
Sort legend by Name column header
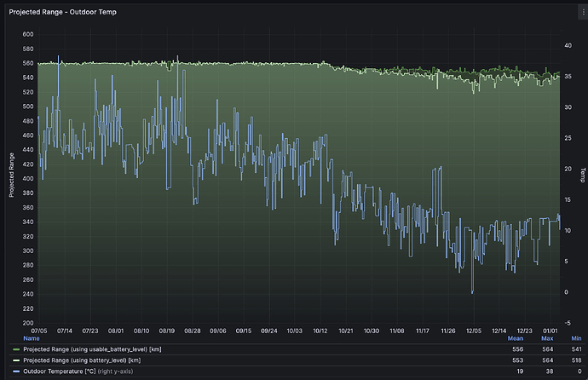click(x=32, y=338)
